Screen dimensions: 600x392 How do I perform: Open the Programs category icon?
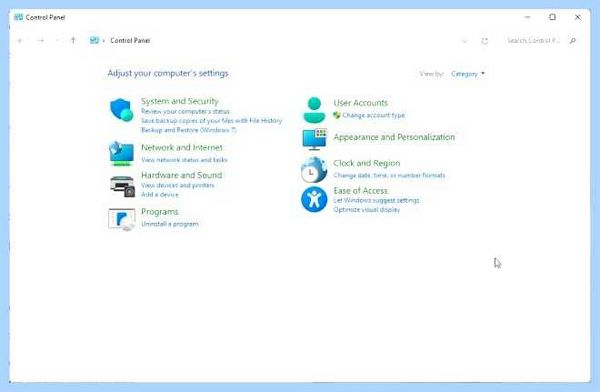[122, 219]
